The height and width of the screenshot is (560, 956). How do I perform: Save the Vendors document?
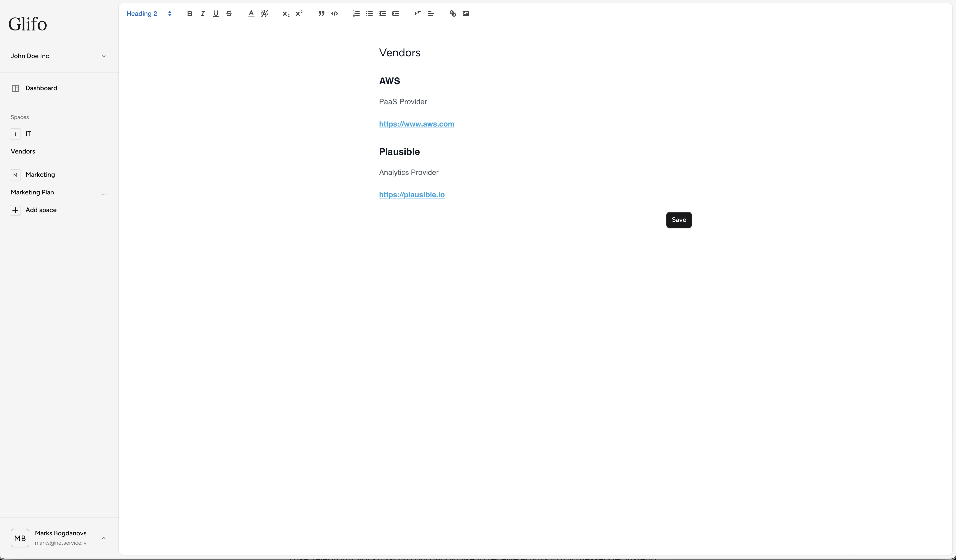[x=679, y=220]
